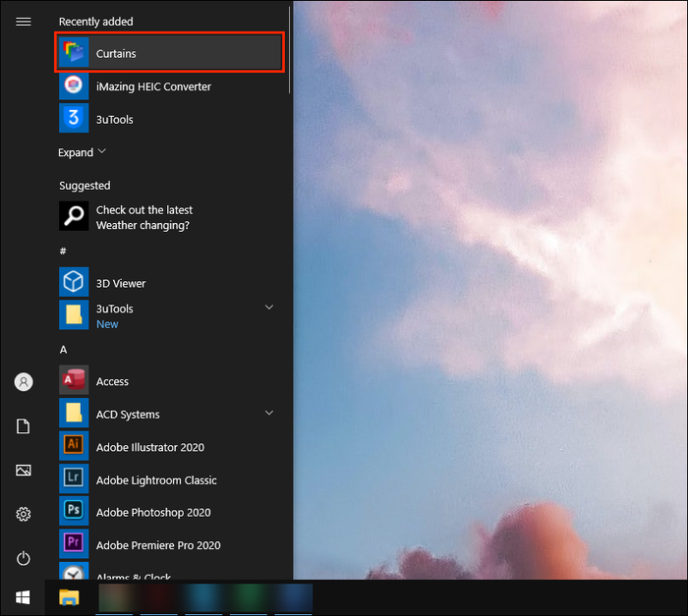This screenshot has height=616, width=688.
Task: Click the # letter group header
Action: (63, 251)
